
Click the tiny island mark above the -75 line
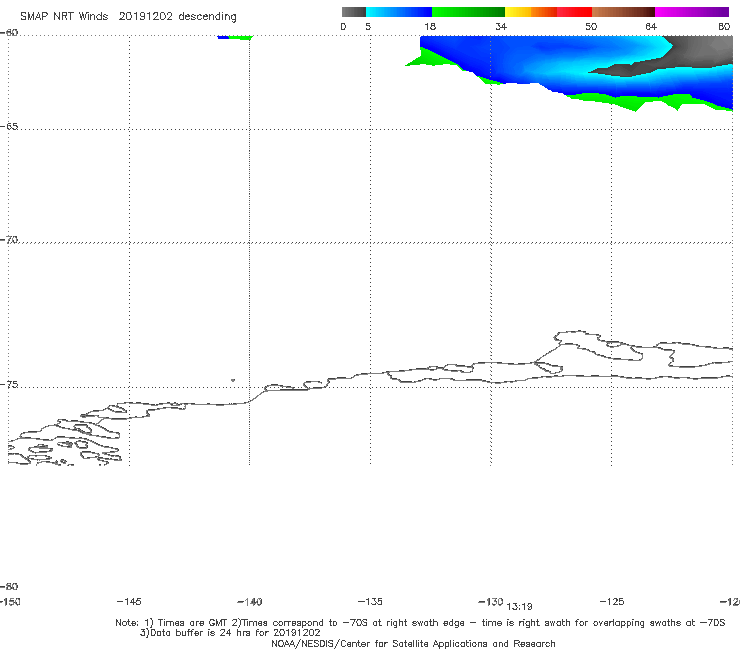(233, 380)
